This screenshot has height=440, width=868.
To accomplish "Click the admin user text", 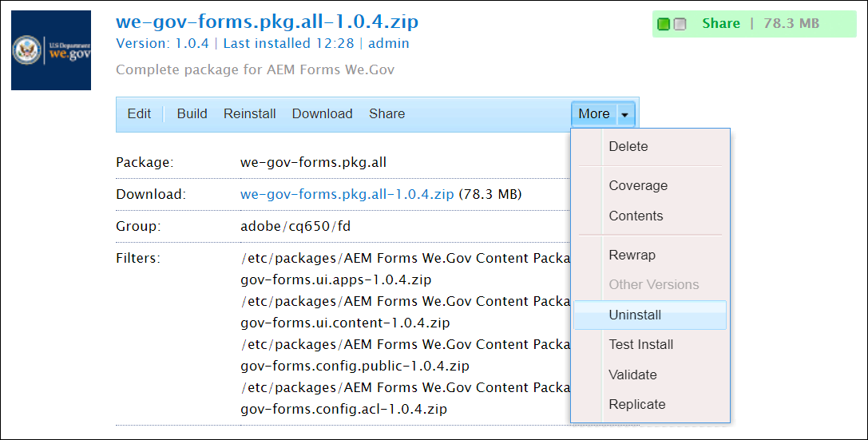I will [x=389, y=44].
